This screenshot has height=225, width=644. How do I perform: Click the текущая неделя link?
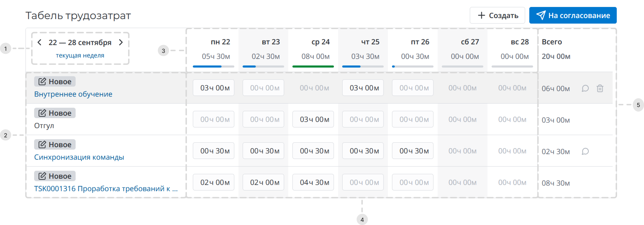tap(80, 55)
